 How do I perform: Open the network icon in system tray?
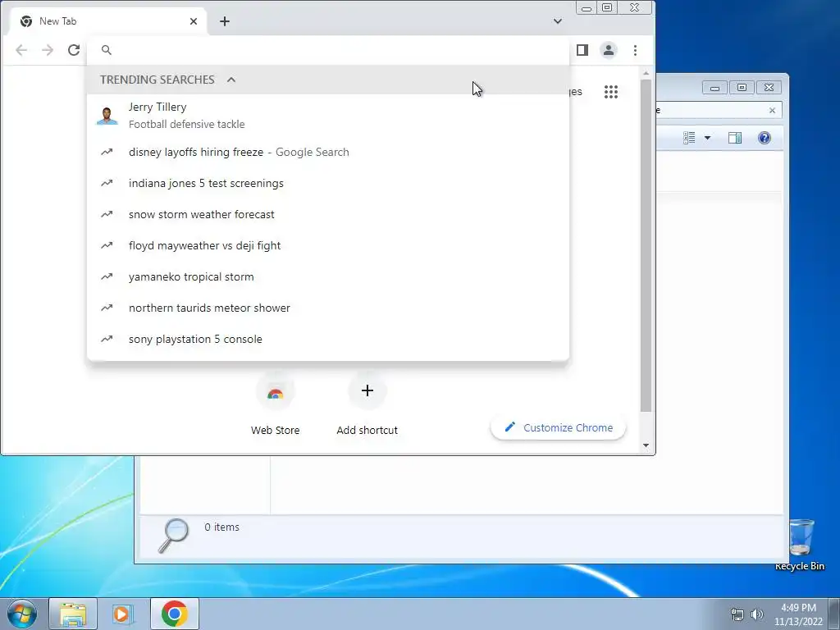tap(737, 614)
